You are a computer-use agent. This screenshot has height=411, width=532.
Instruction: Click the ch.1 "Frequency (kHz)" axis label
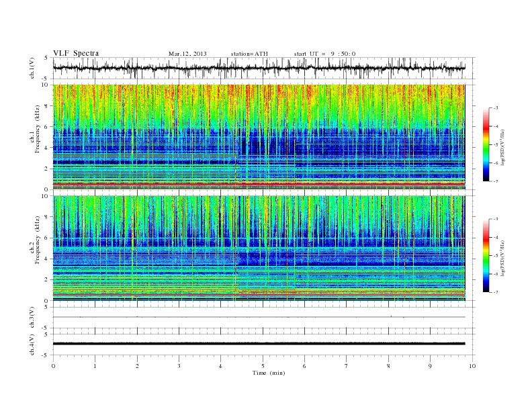point(37,129)
